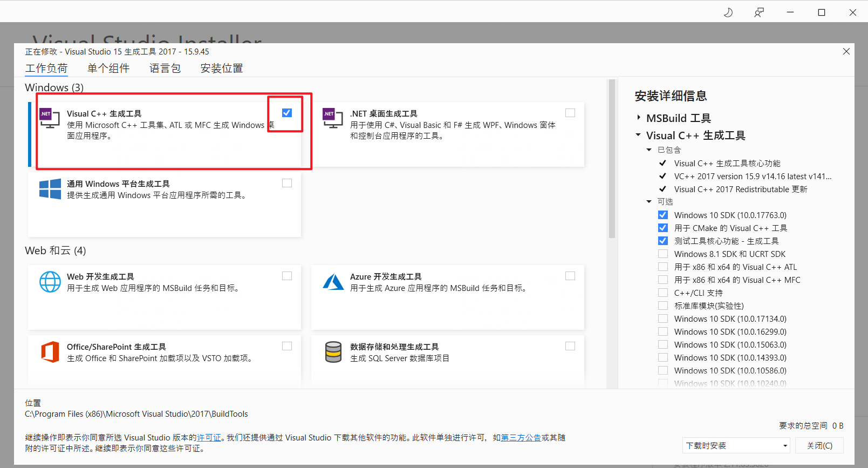Uncheck the Visual C++ 生成工具 workload checkbox
The image size is (868, 468).
pyautogui.click(x=287, y=113)
